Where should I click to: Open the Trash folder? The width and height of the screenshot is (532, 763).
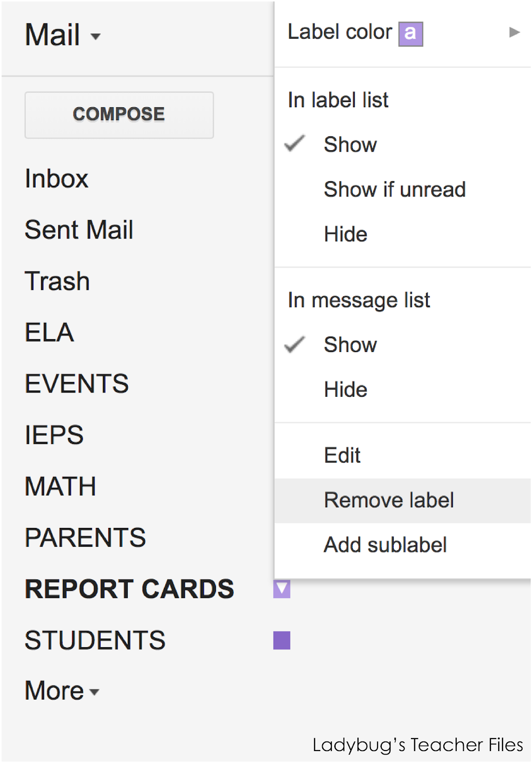[57, 281]
